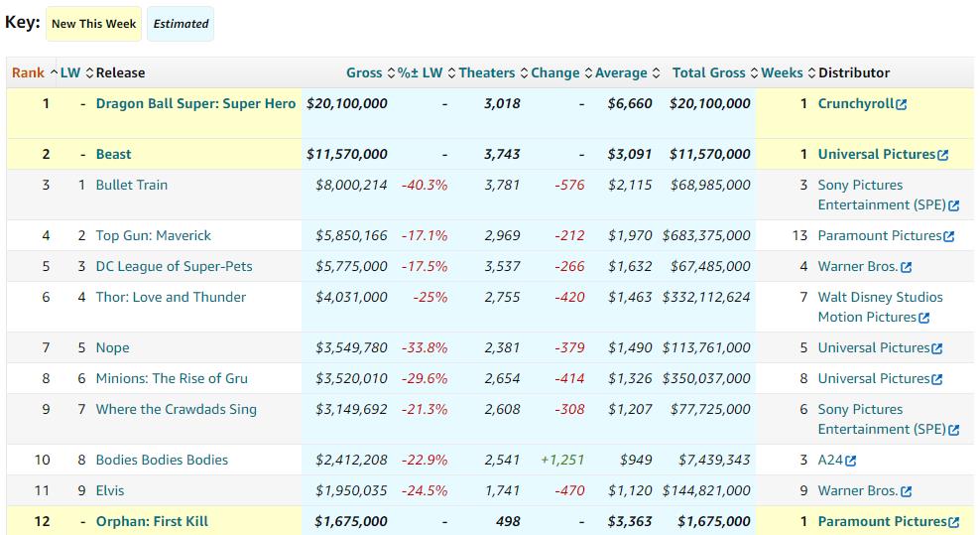Open Dragon Ball Super: Super Hero page
Viewport: 980px width, 535px height.
pos(195,103)
